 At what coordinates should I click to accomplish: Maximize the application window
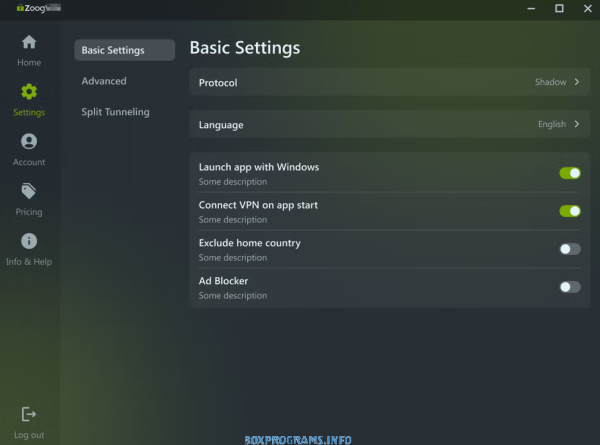559,8
